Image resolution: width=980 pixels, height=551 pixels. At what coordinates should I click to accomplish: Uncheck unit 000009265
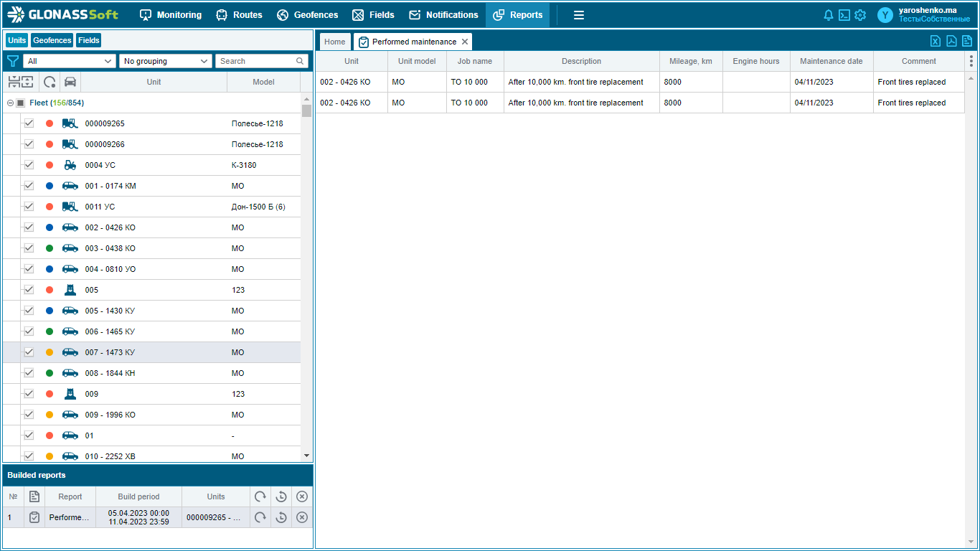click(x=29, y=123)
